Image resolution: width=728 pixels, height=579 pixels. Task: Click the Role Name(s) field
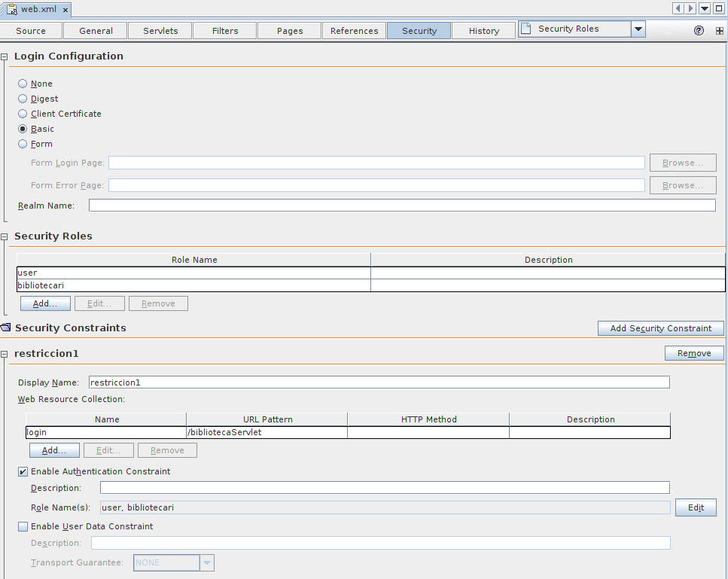pos(385,507)
